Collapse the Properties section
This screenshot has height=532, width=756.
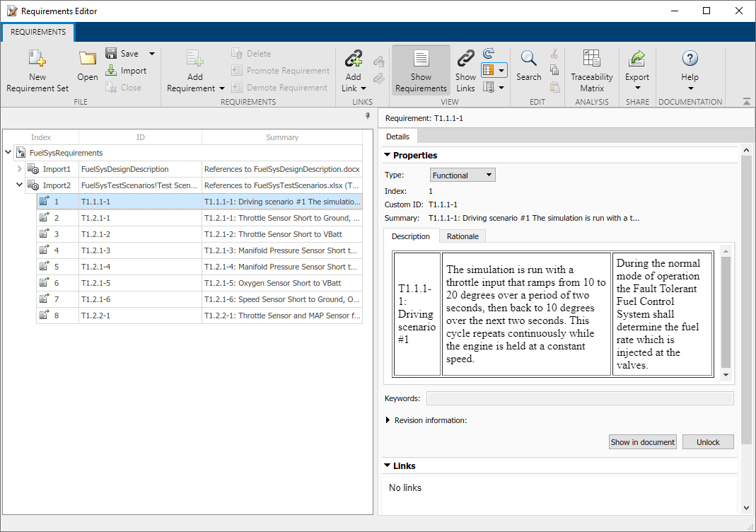click(388, 156)
